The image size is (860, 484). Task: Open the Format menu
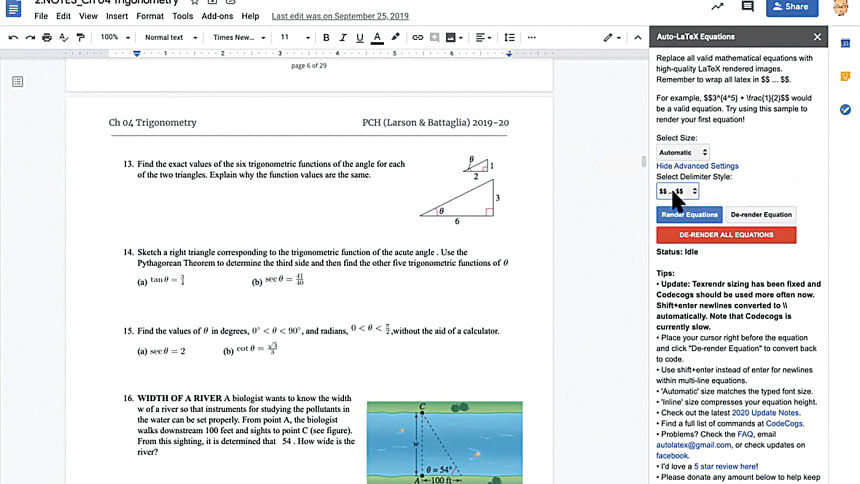pos(150,16)
